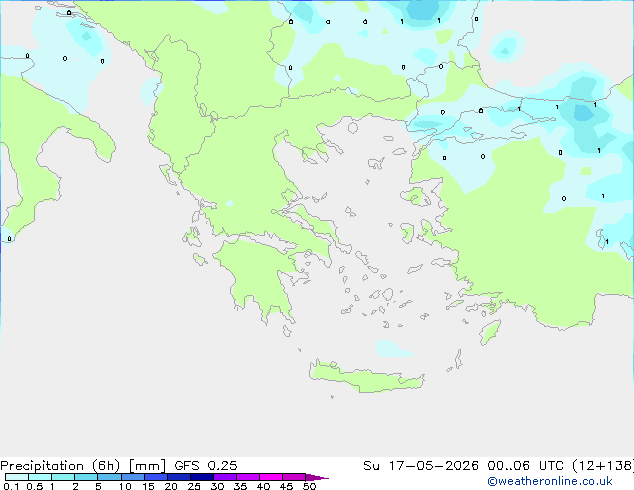634x490 pixels.
Task: Click the '20' legend value
Action: pyautogui.click(x=171, y=486)
